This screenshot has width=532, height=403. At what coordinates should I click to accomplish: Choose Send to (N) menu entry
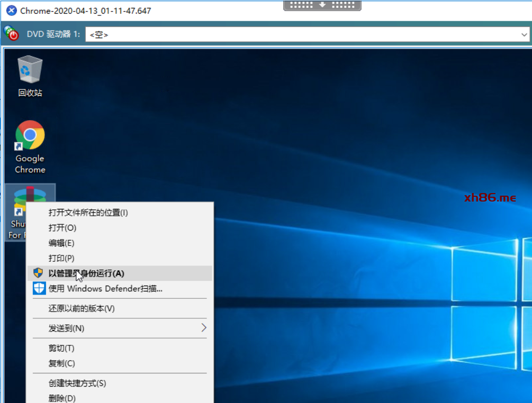coord(67,328)
